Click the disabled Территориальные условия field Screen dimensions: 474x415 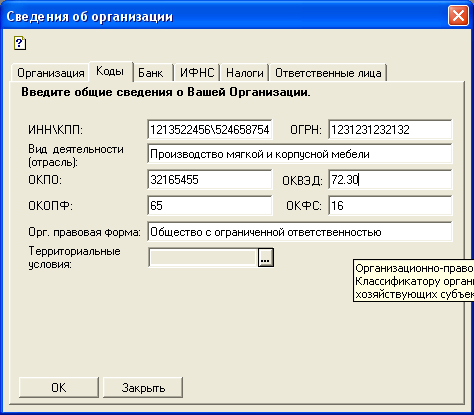[x=203, y=257]
